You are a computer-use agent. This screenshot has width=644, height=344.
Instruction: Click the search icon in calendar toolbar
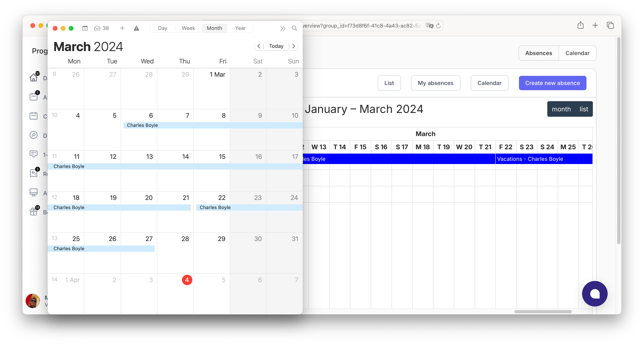click(295, 28)
